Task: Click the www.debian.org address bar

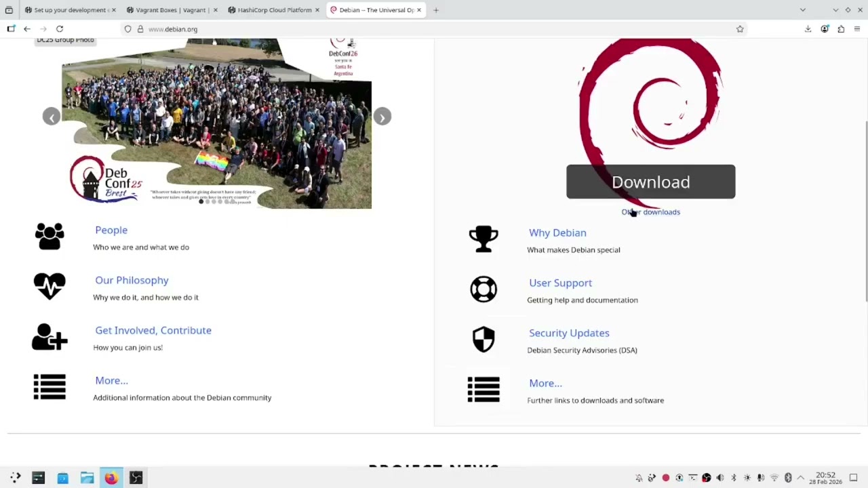Action: (x=434, y=29)
